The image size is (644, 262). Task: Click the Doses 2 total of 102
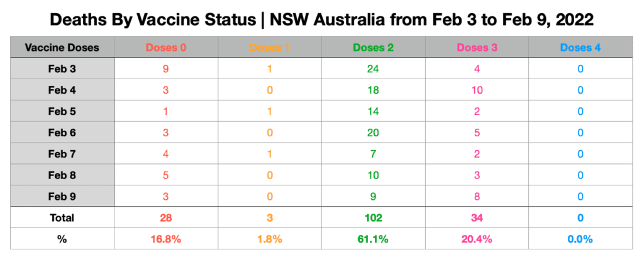click(x=374, y=218)
